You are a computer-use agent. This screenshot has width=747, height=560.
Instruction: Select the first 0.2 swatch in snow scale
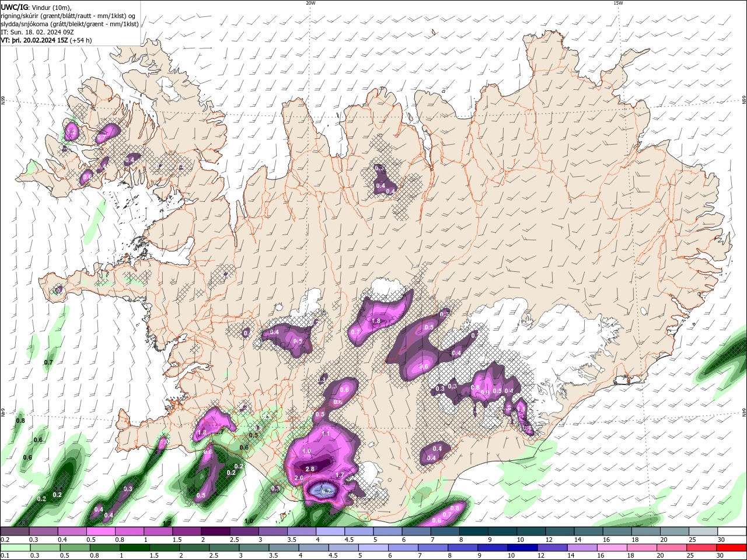(x=15, y=531)
